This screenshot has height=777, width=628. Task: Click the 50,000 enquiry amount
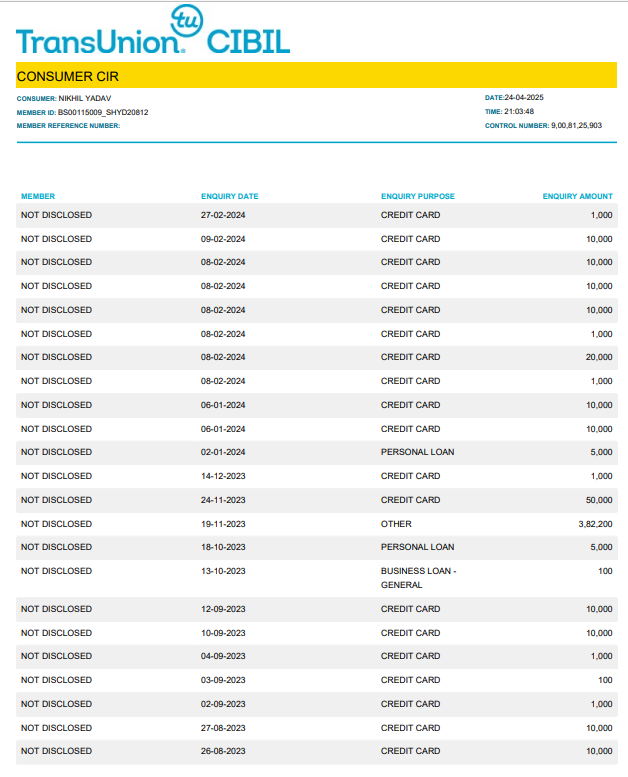coord(599,500)
